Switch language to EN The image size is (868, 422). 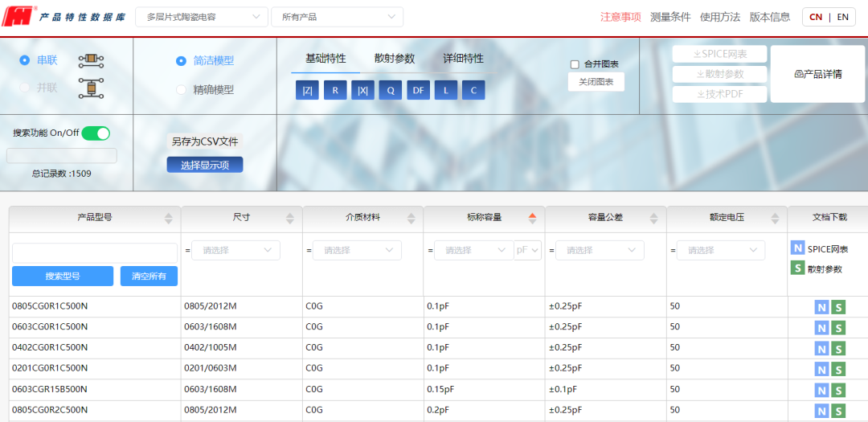click(x=842, y=17)
